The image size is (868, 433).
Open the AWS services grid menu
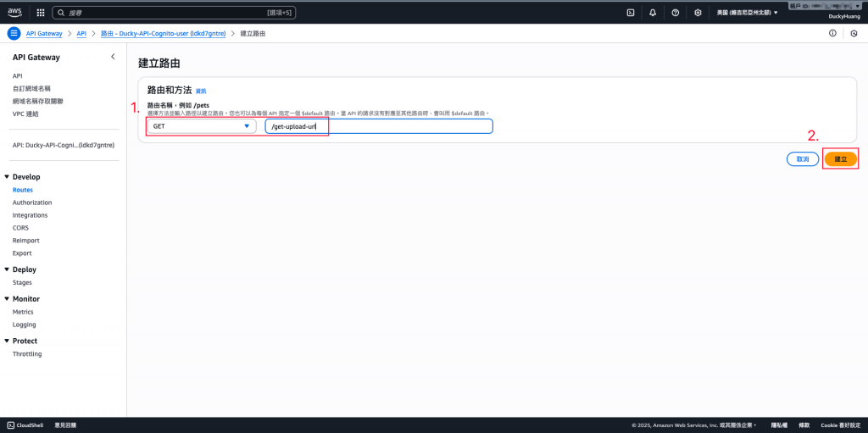point(41,12)
